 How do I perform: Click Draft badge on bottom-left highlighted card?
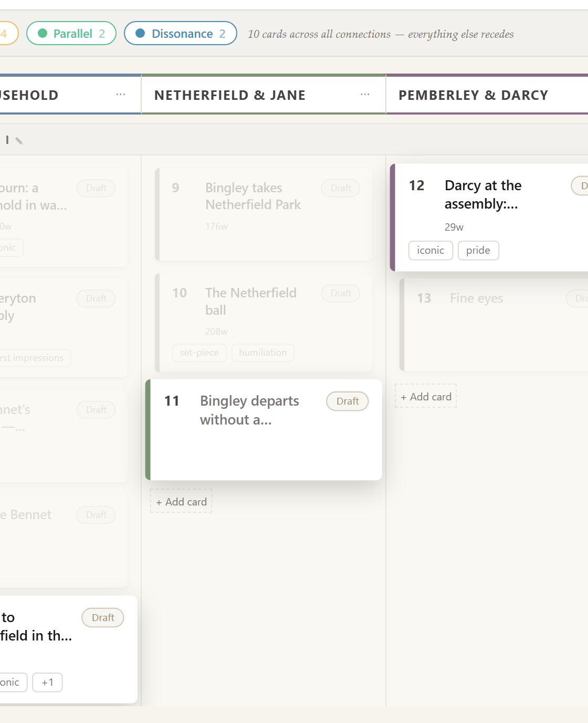coord(103,618)
